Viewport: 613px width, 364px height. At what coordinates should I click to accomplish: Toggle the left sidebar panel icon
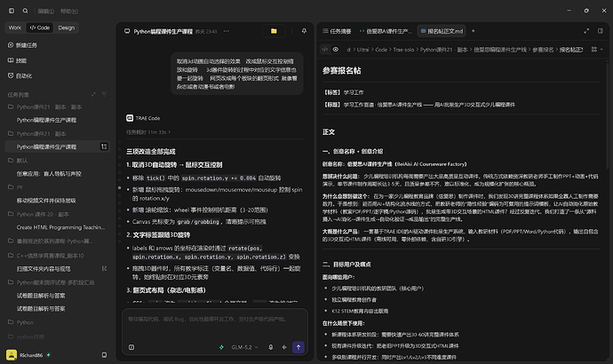point(12,11)
